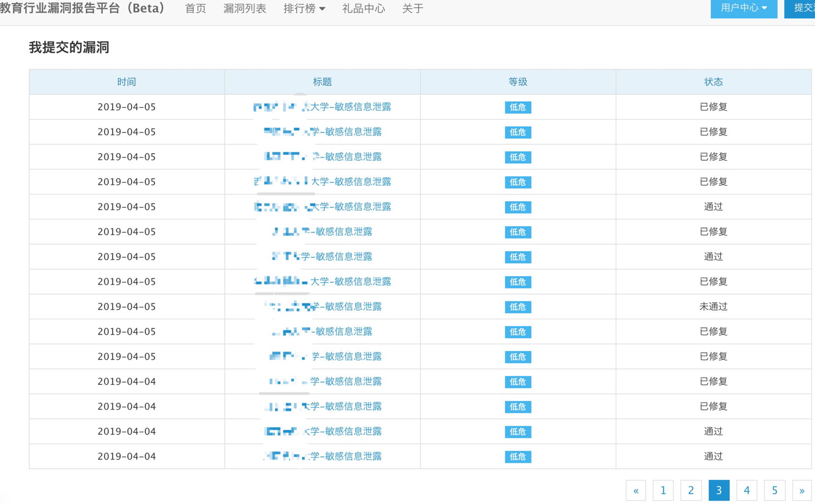The width and height of the screenshot is (815, 504).
Task: Open 礼品中心 from the top navigation
Action: 363,8
